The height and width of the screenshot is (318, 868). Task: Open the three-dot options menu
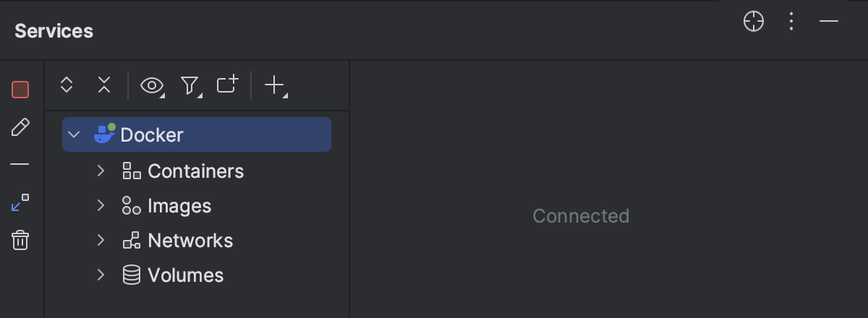click(x=791, y=22)
